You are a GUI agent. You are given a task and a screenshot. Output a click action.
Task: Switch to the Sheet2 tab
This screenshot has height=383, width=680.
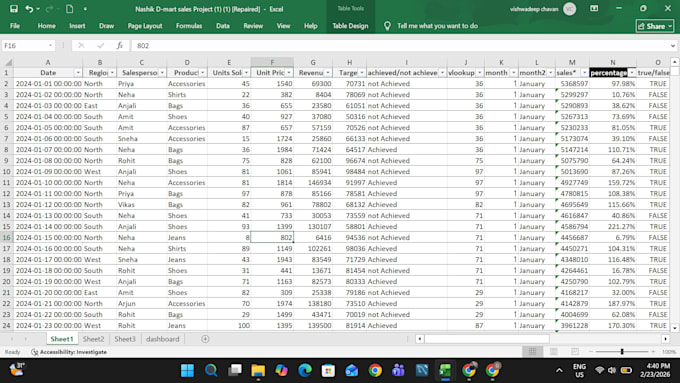pos(93,339)
